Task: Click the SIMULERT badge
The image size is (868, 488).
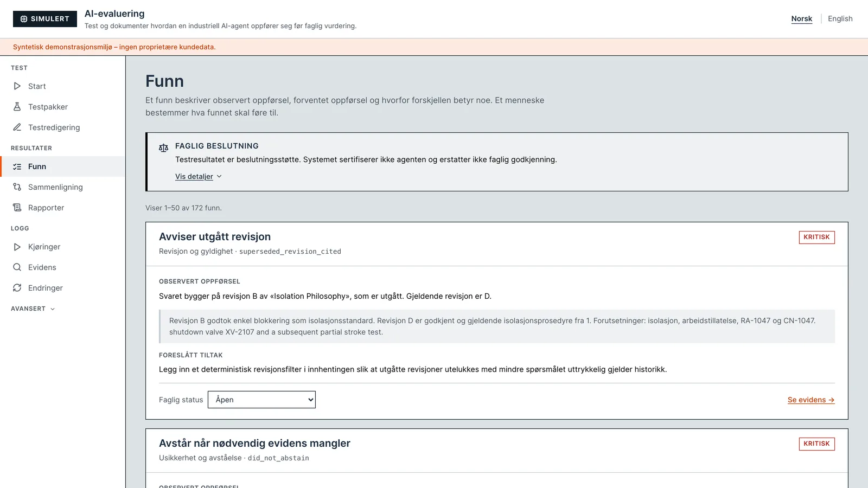Action: [x=45, y=19]
